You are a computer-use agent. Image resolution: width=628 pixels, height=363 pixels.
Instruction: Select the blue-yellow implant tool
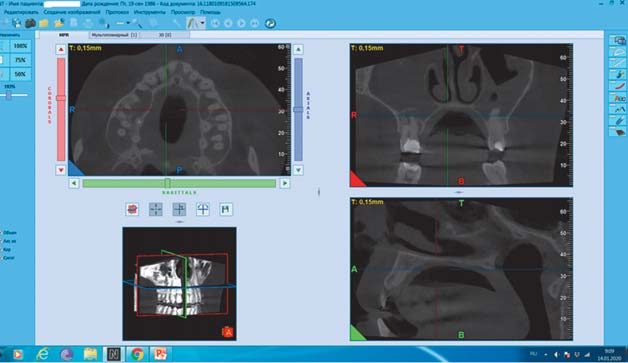(617, 75)
